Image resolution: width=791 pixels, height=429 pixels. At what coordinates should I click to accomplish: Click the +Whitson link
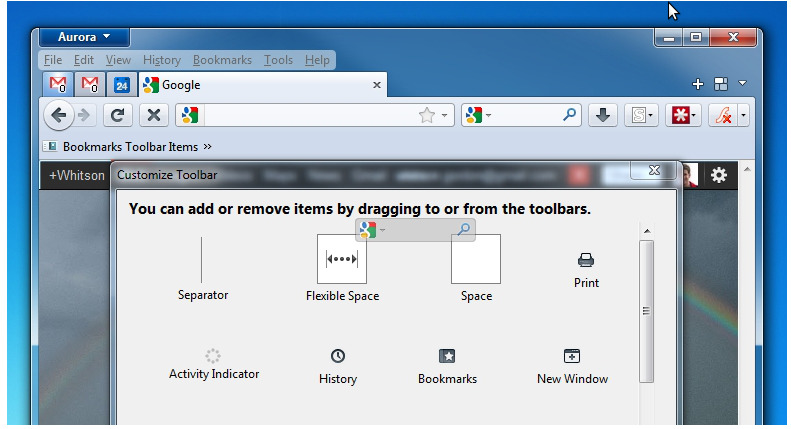tap(75, 176)
